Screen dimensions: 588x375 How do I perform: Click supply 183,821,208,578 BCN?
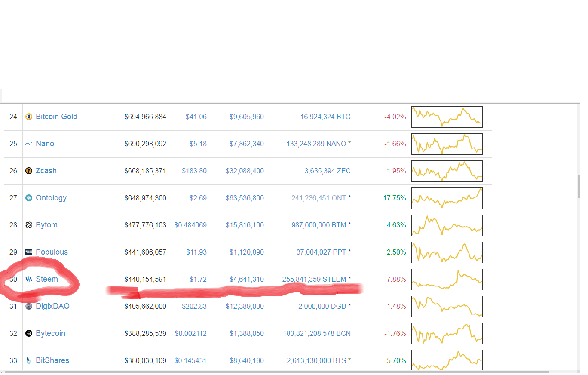(x=317, y=333)
